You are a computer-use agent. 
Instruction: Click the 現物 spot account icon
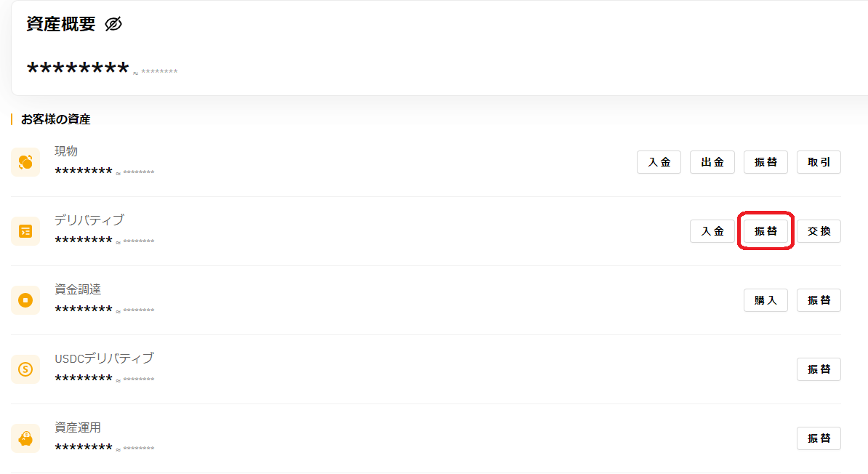coord(25,162)
